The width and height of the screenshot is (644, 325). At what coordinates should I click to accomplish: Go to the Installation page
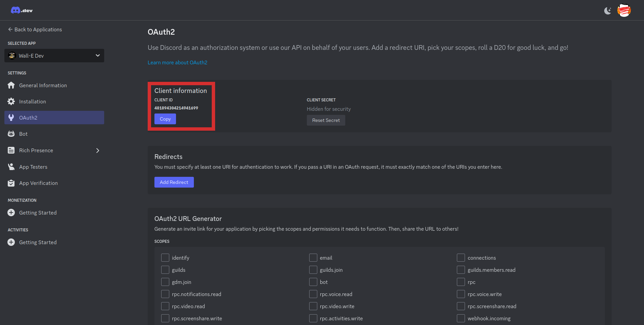(54, 101)
